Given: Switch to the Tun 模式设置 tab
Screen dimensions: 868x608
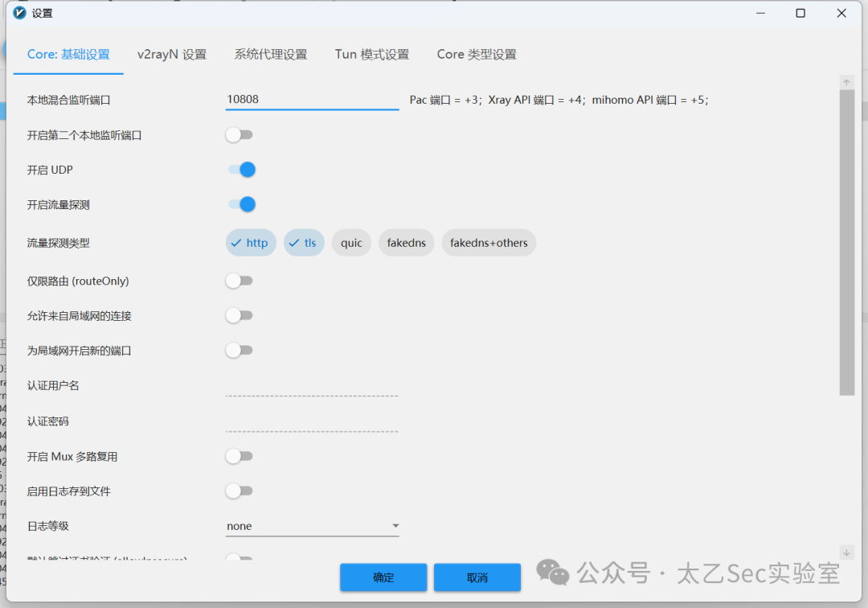Looking at the screenshot, I should pos(371,54).
